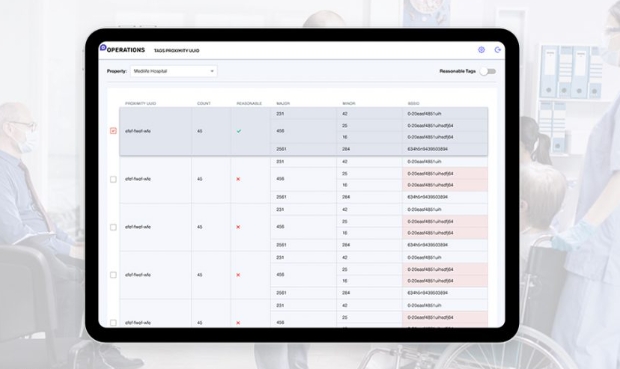Tick the checkbox of second table row
The width and height of the screenshot is (620, 369).
click(113, 179)
